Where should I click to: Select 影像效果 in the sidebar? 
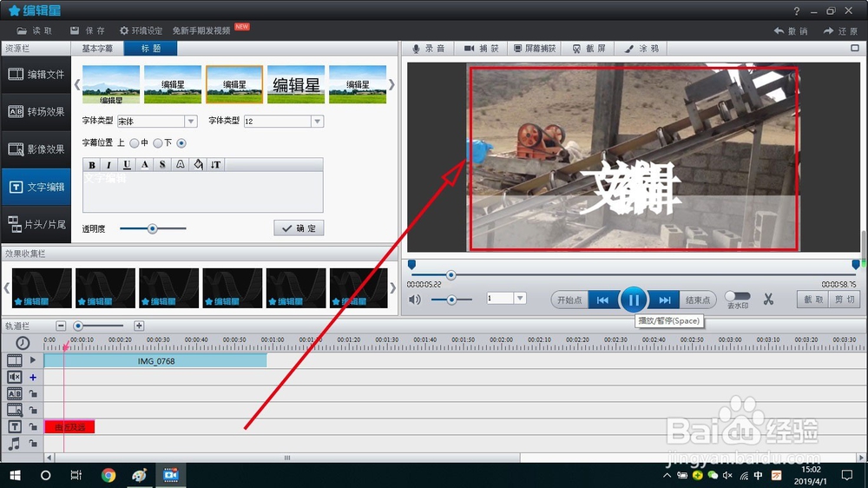[36, 149]
